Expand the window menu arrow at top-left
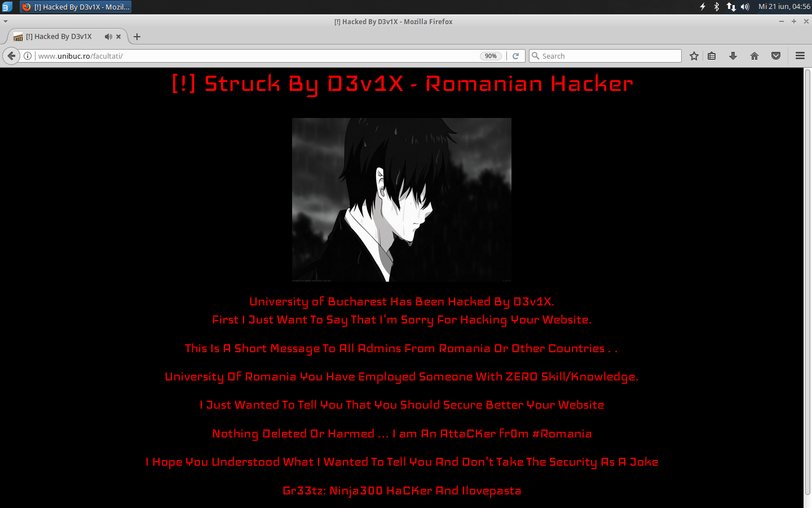Viewport: 812px width, 508px height. pos(6,21)
